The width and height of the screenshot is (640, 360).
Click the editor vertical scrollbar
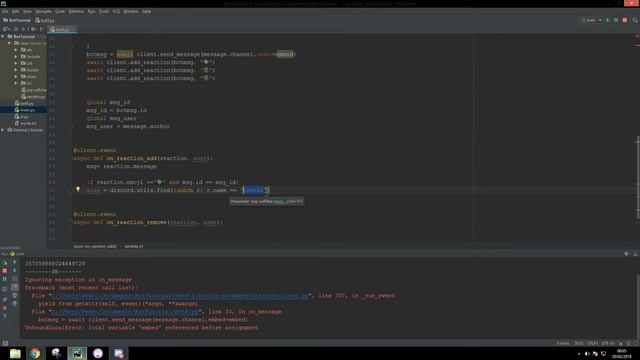coord(638,178)
